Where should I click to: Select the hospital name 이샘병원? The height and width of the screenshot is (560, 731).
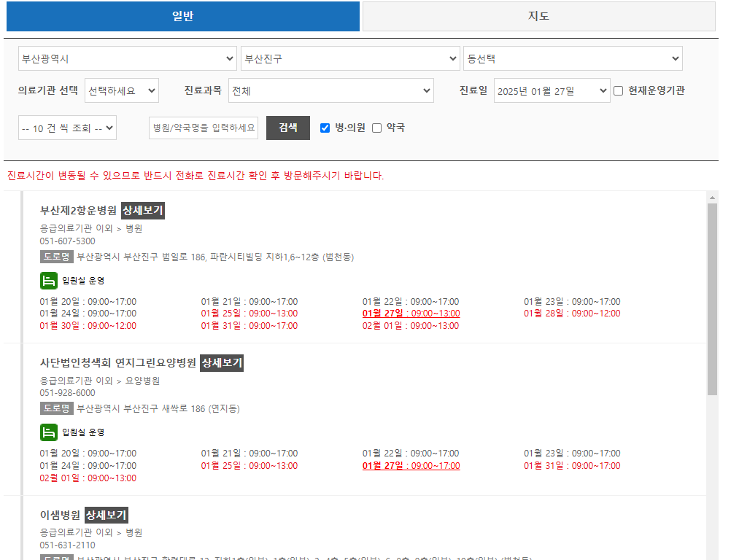pos(60,516)
